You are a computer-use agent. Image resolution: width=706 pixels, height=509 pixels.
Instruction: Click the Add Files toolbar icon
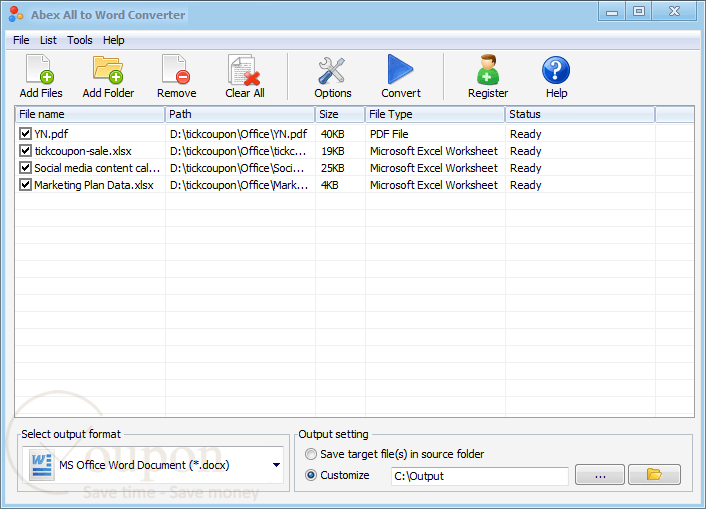pos(40,69)
